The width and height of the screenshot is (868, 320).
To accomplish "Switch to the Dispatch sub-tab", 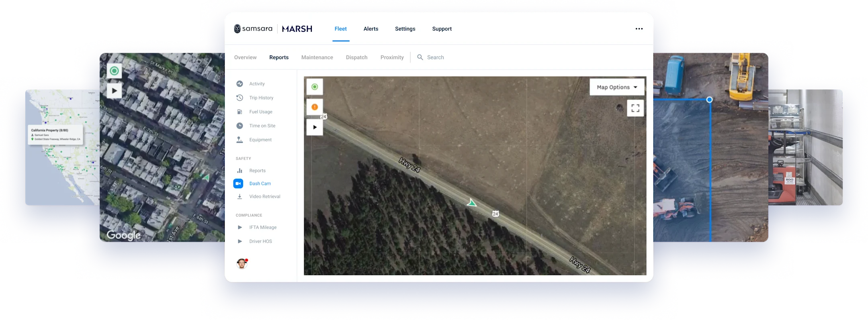I will pyautogui.click(x=356, y=57).
